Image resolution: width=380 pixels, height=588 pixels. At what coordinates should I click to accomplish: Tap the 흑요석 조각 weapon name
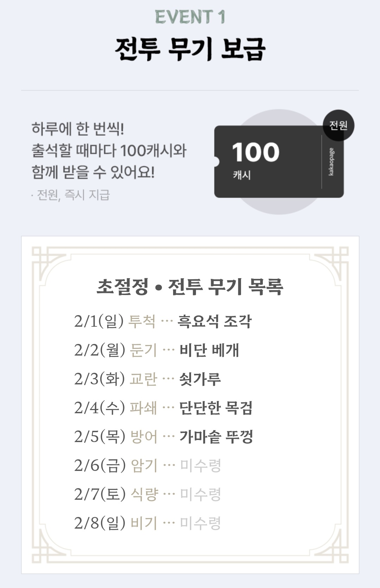click(215, 321)
